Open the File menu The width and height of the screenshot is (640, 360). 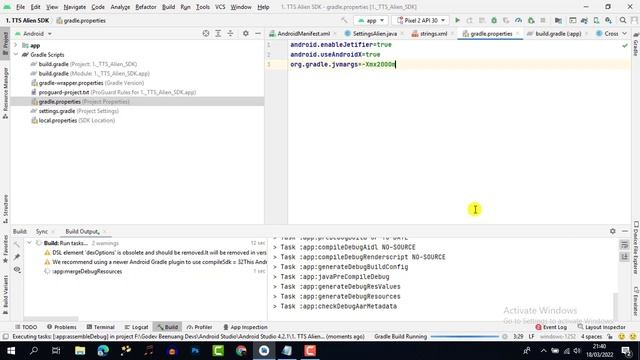click(x=20, y=7)
